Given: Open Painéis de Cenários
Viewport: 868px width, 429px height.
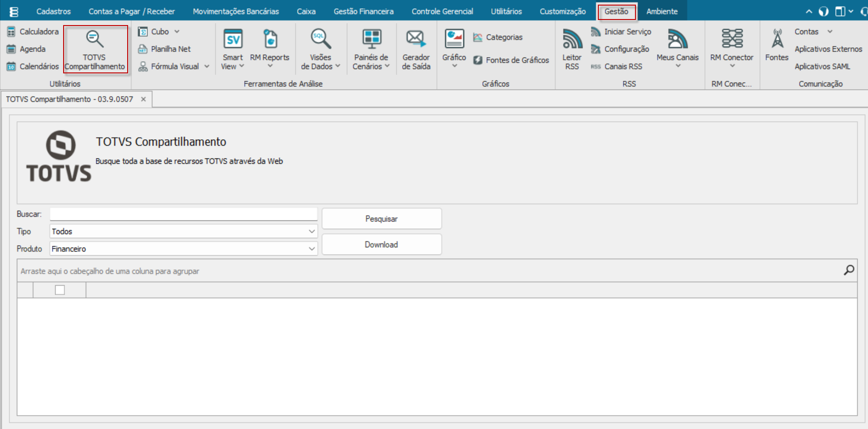Looking at the screenshot, I should tap(371, 49).
